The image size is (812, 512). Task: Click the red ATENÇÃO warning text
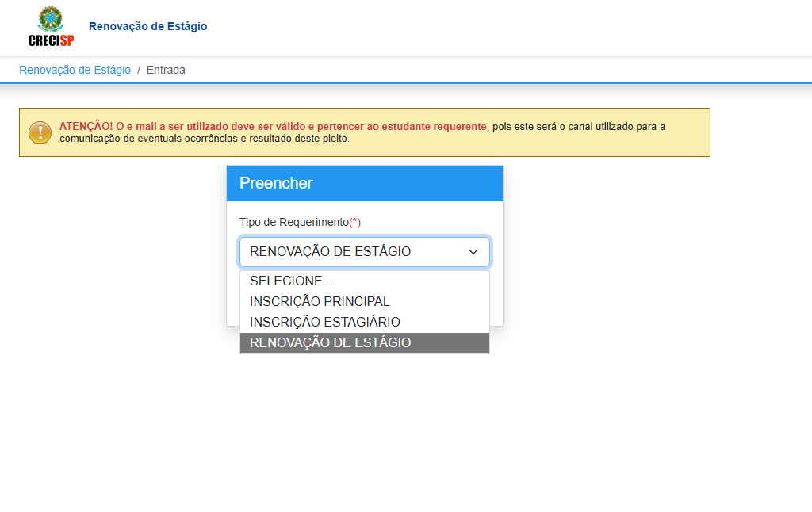273,126
